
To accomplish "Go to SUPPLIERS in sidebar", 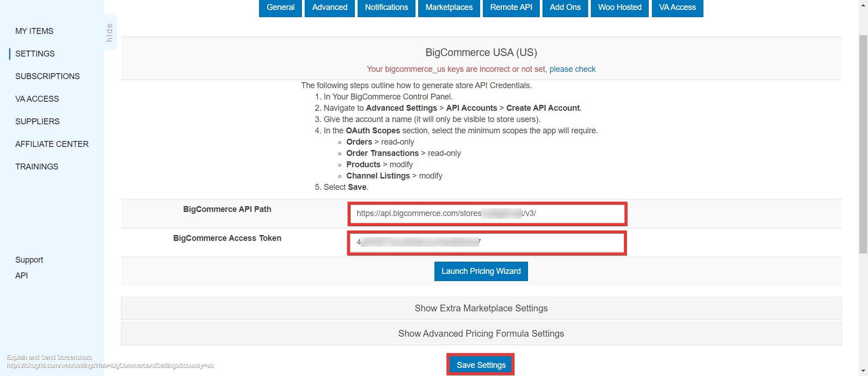I will [38, 122].
